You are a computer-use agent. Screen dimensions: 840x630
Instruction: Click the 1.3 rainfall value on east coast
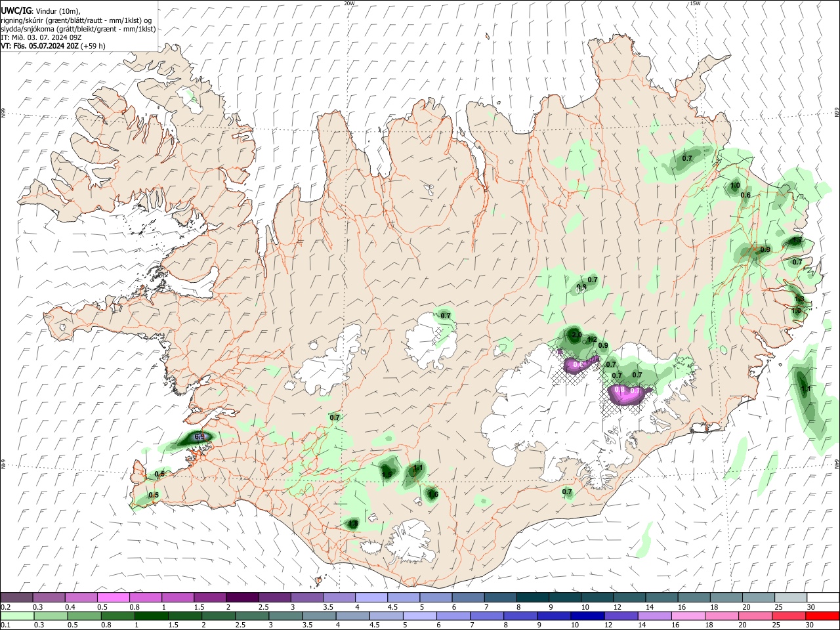pyautogui.click(x=799, y=300)
